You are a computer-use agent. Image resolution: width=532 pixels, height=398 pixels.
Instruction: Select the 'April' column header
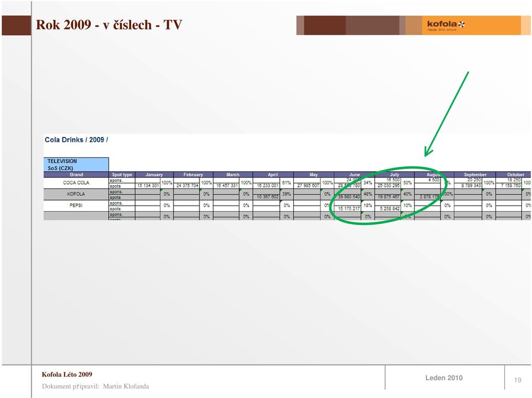click(x=273, y=175)
